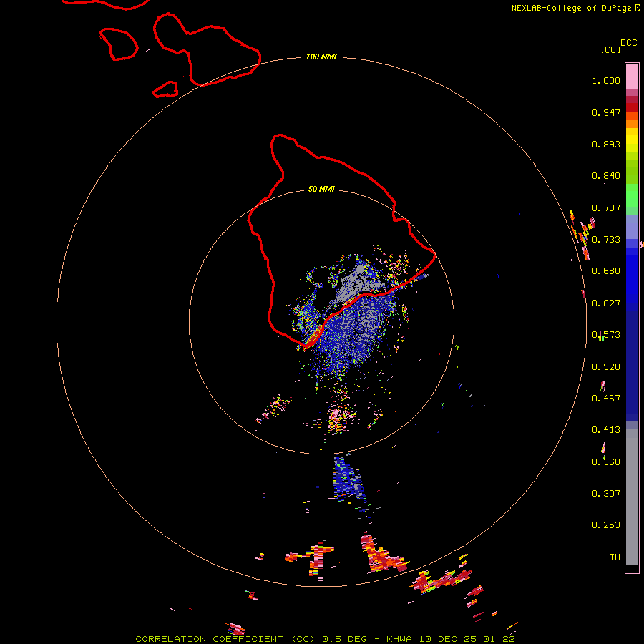Select the 1.000 scale value
Viewport: 644px width, 644px height.
pyautogui.click(x=606, y=80)
